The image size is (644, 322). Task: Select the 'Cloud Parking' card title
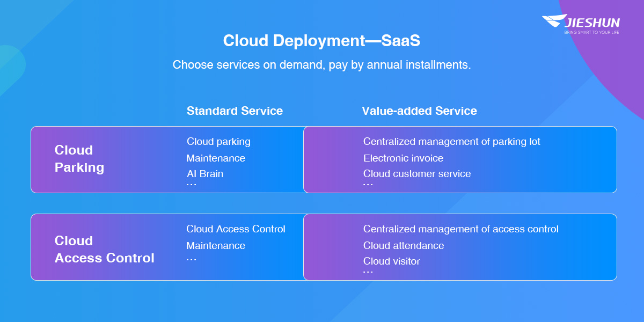(79, 158)
